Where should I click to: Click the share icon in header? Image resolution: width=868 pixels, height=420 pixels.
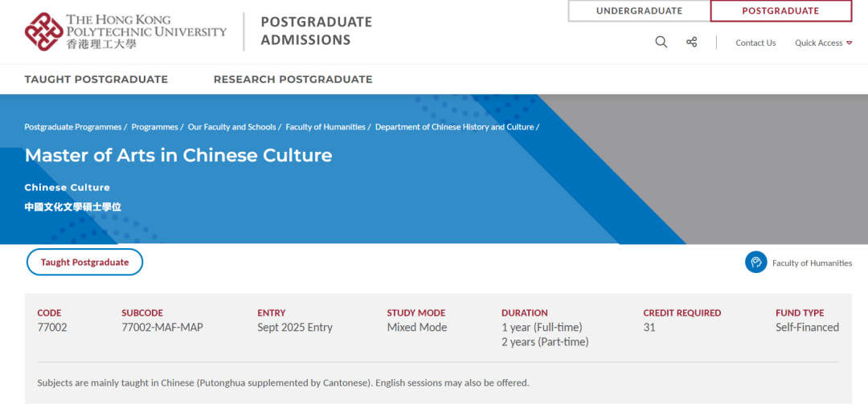tap(691, 43)
